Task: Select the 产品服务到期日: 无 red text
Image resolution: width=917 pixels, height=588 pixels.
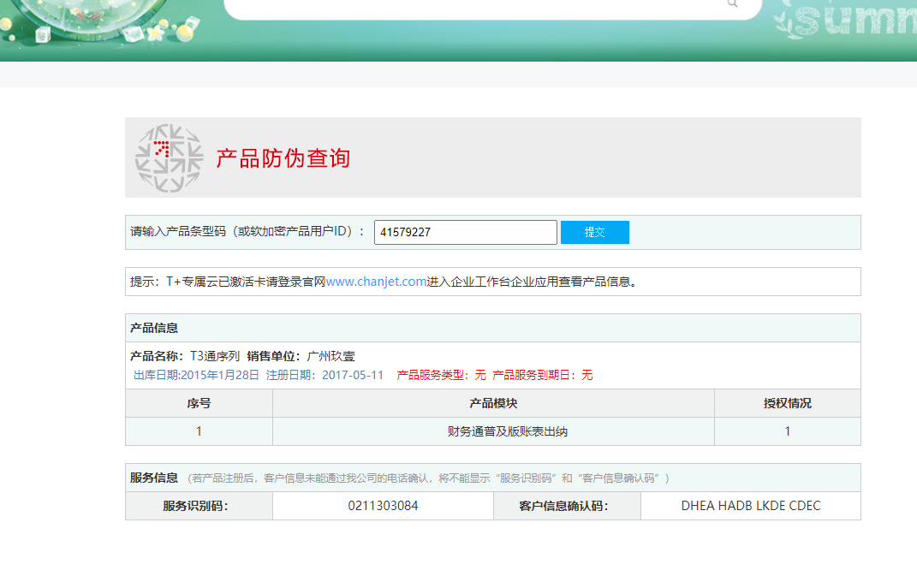Action: (x=542, y=375)
